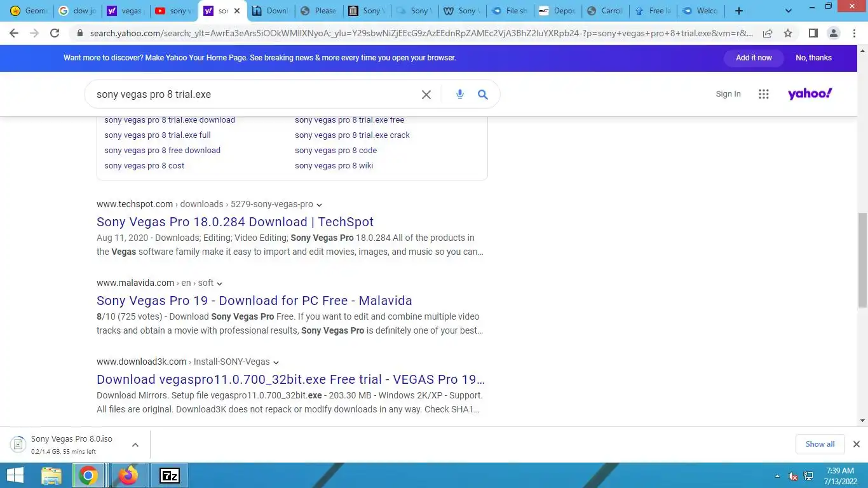Open the Windows Start menu
This screenshot has height=488, width=868.
click(x=15, y=475)
